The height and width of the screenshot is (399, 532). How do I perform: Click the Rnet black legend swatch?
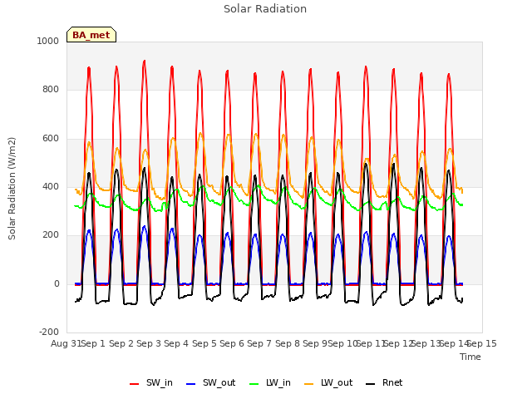pos(370,384)
